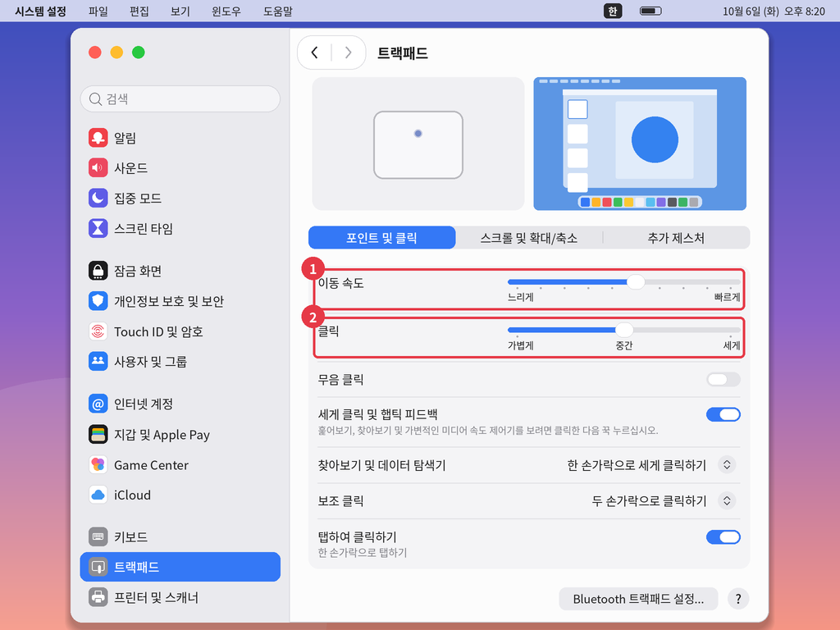Click the 스크린 타임 hourglass icon

98,228
